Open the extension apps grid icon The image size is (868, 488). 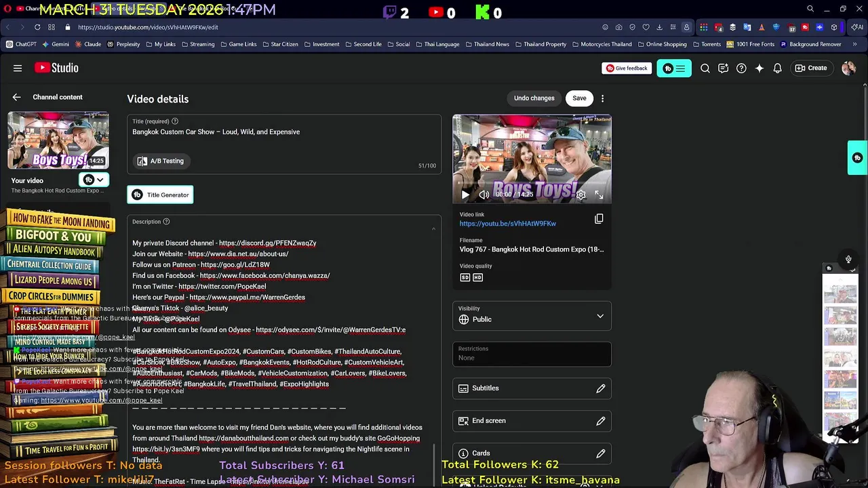704,27
